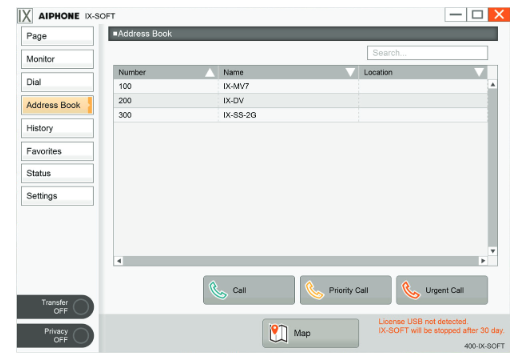The height and width of the screenshot is (362, 522).
Task: Click the IX logo in title bar
Action: point(25,16)
